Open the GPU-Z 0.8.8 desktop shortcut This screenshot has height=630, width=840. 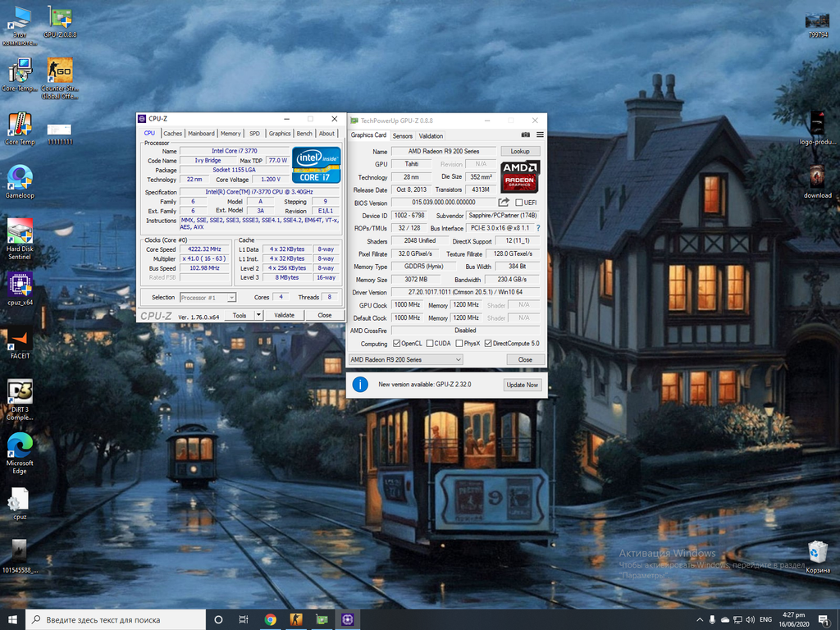(60, 21)
